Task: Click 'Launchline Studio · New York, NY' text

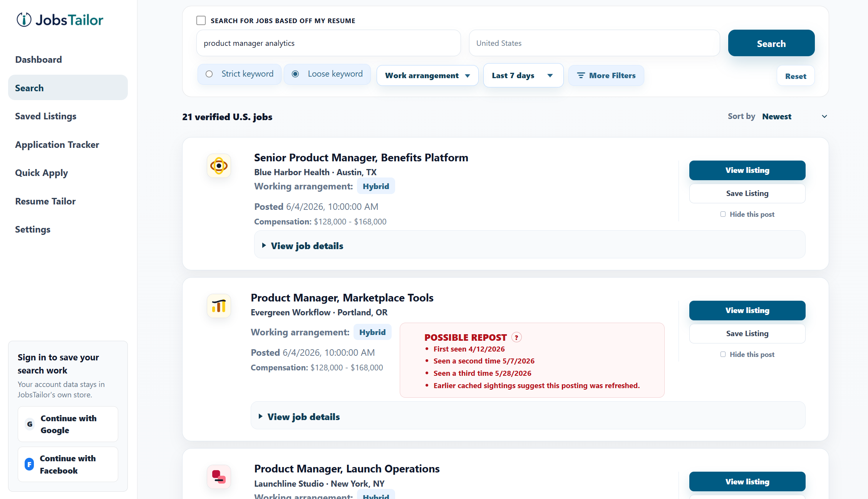Action: (x=319, y=484)
